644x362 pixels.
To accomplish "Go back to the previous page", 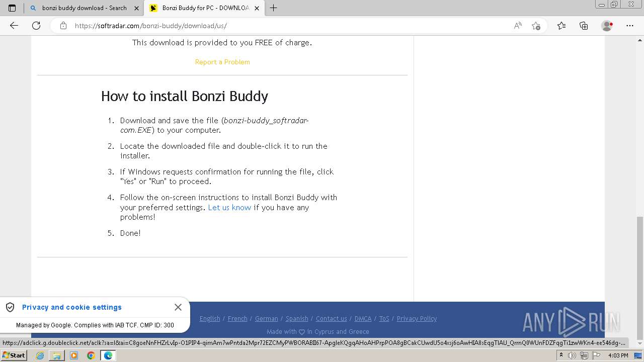I will pos(14,26).
